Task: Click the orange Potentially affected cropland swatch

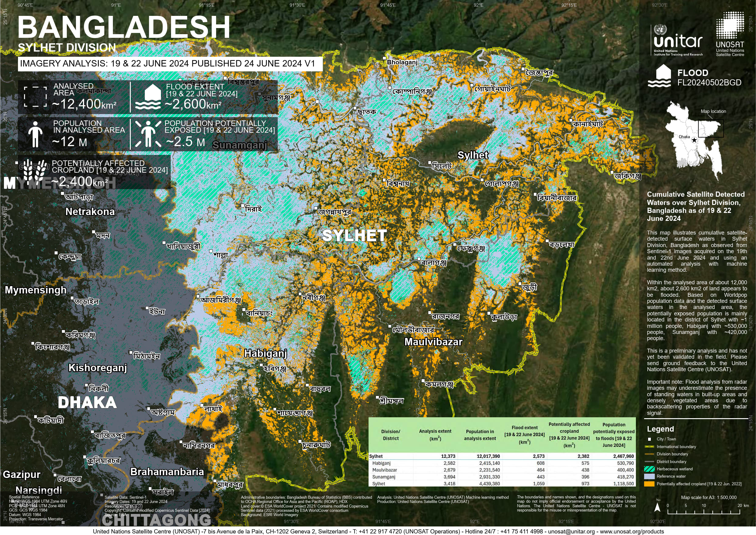Action: pos(649,484)
